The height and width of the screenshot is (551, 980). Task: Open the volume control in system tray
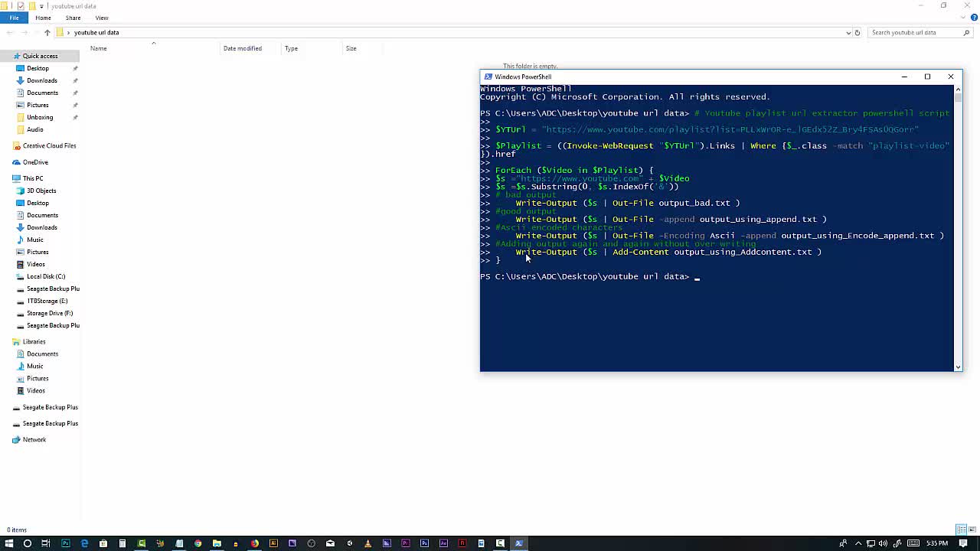pos(884,543)
